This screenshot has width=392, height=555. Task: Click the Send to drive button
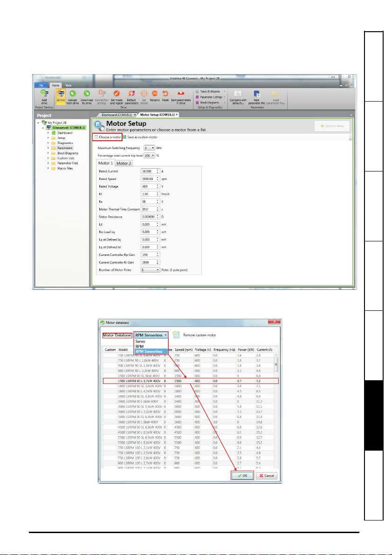pyautogui.click(x=332, y=126)
